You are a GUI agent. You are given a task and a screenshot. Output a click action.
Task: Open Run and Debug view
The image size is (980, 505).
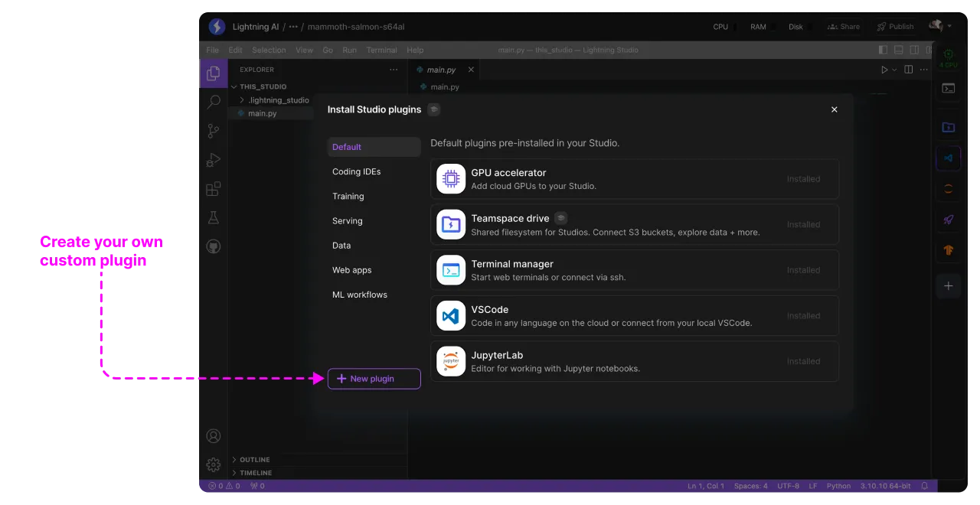(214, 160)
